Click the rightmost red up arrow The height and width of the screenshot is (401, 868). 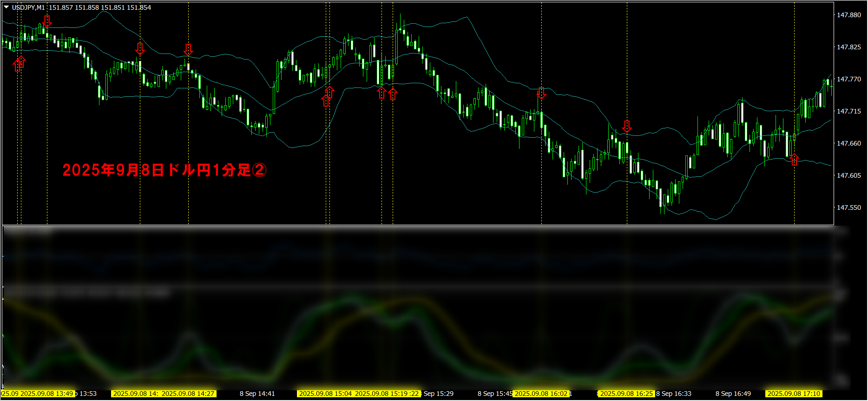(794, 159)
